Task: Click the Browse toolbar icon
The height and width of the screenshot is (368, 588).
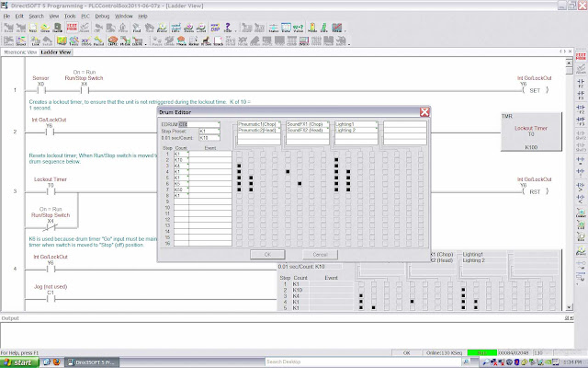Action: click(x=162, y=28)
